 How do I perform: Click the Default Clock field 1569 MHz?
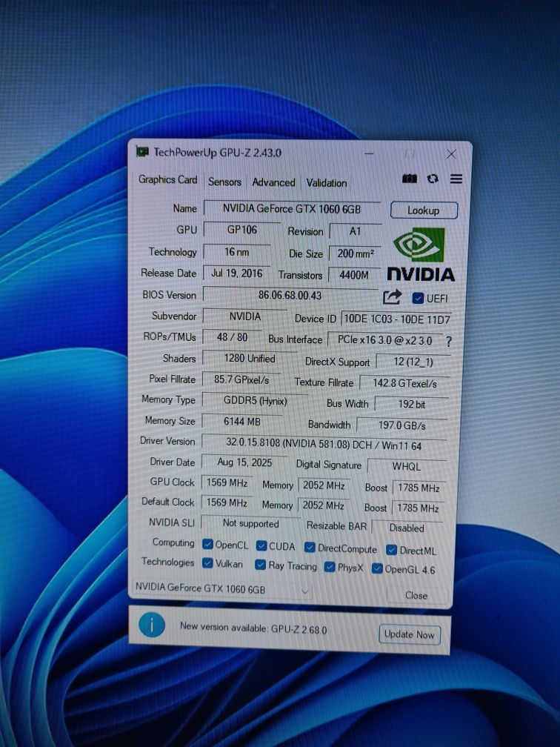[227, 502]
